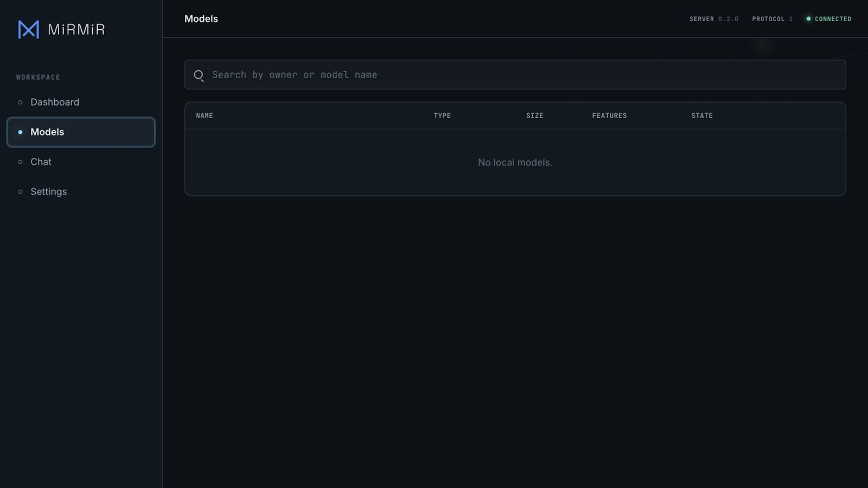Click the search magnifier icon

tap(199, 75)
